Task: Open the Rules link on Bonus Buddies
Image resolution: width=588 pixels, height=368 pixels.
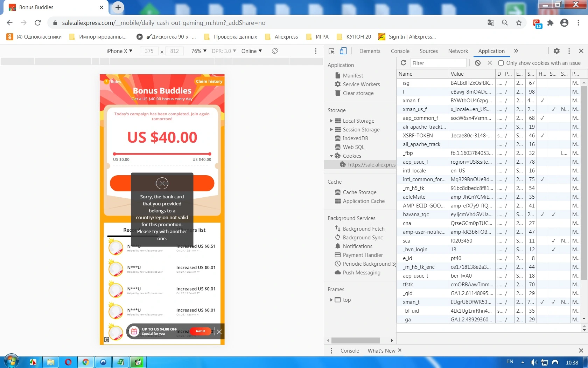Action: click(x=113, y=82)
